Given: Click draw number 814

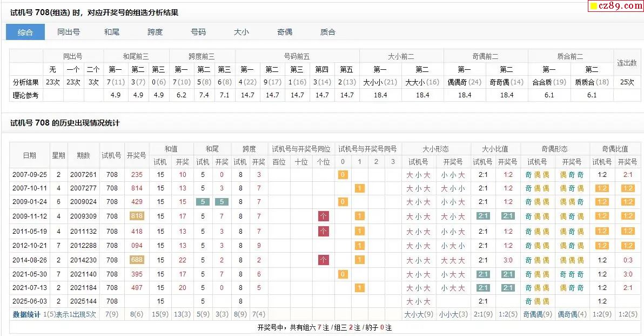Looking at the screenshot, I should (x=137, y=188).
